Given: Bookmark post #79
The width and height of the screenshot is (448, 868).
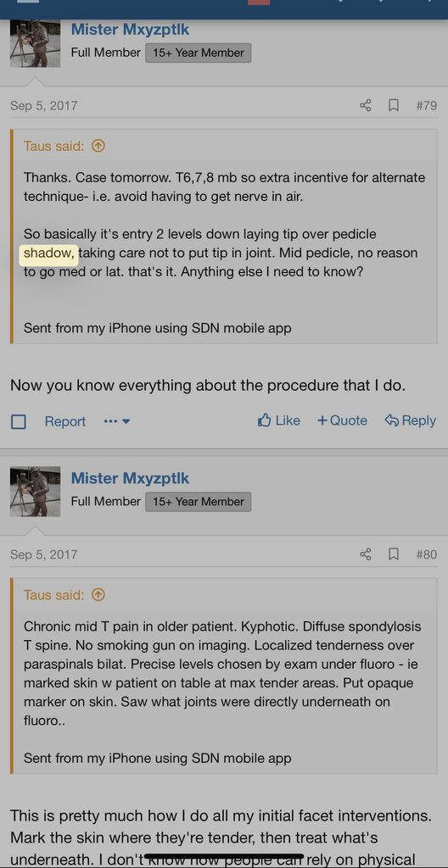Looking at the screenshot, I should [x=394, y=105].
